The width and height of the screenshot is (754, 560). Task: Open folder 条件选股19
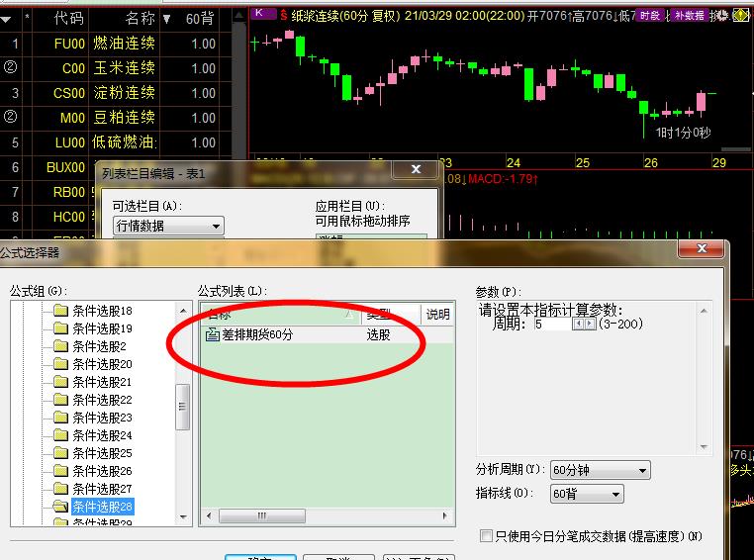pyautogui.click(x=102, y=328)
